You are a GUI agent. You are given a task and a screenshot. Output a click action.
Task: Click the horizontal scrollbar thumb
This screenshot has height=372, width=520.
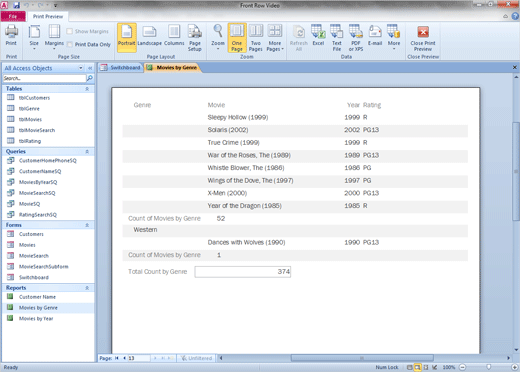(362, 358)
